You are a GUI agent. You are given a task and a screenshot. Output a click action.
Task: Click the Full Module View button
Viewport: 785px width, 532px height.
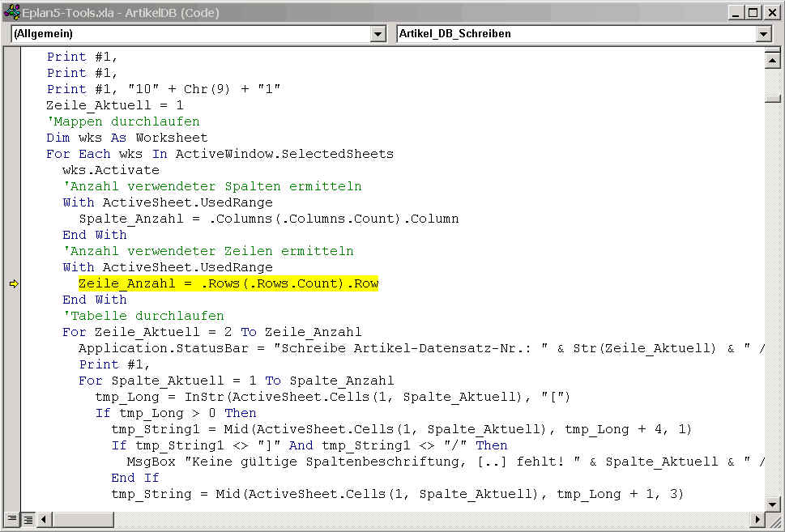pyautogui.click(x=28, y=519)
